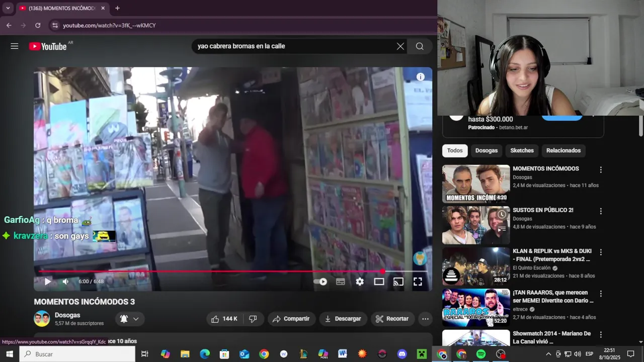Click the Descargar button
The image size is (644, 362).
(x=343, y=319)
